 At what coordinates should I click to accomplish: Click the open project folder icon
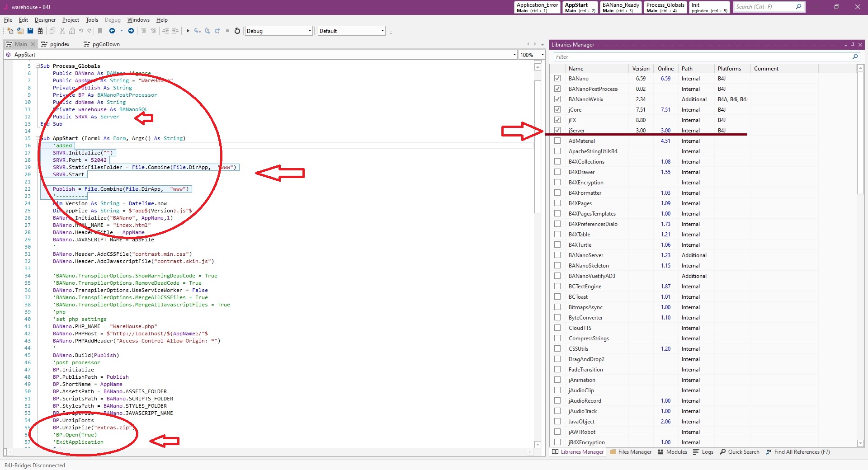pyautogui.click(x=20, y=31)
